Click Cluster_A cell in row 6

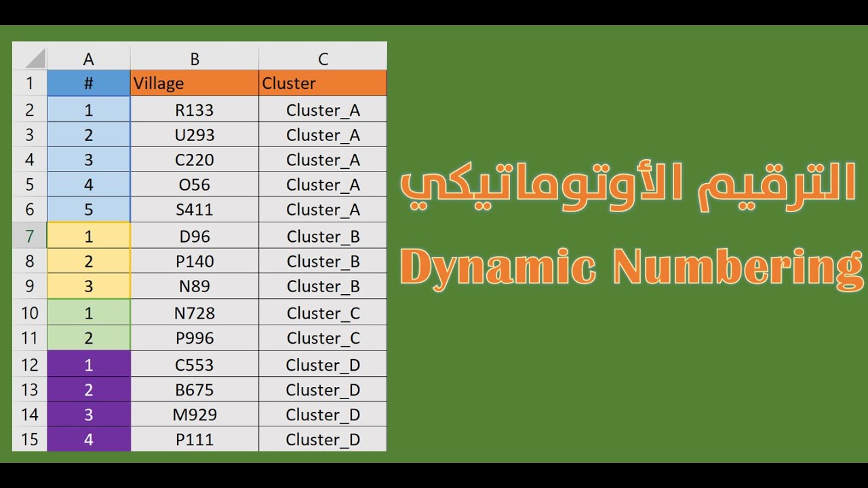tap(323, 209)
